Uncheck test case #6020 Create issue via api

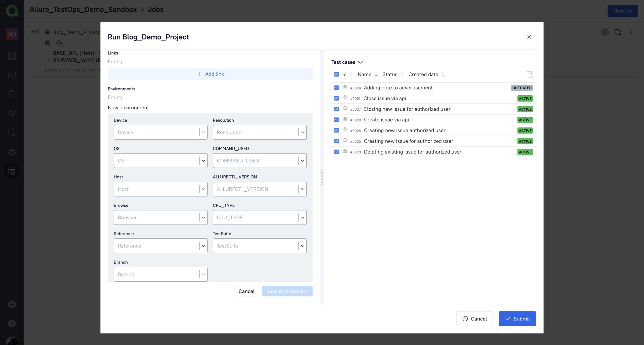pyautogui.click(x=336, y=120)
